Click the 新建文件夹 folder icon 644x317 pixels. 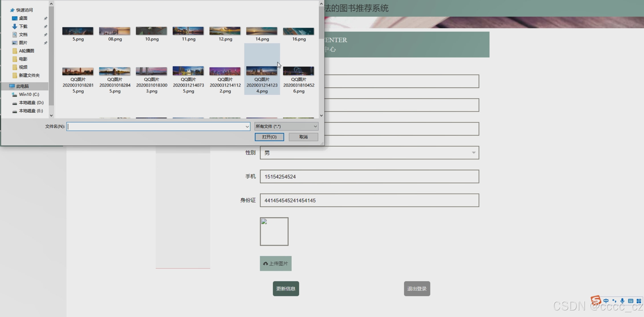click(15, 75)
